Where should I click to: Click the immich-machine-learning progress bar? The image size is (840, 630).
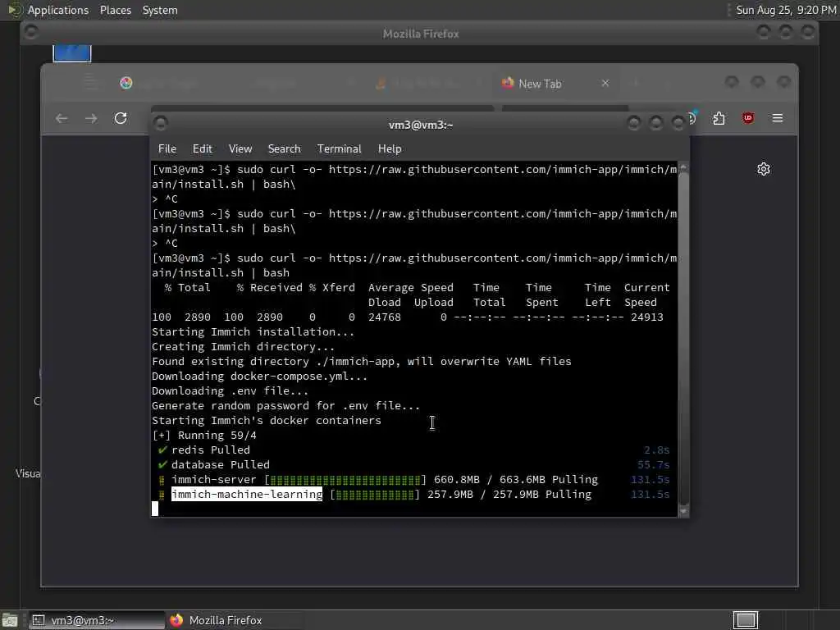[375, 494]
